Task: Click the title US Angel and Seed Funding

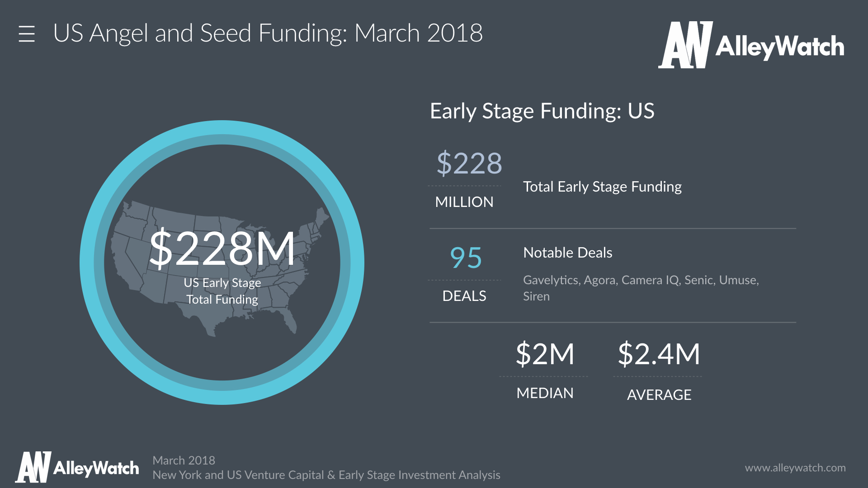Action: coord(268,33)
